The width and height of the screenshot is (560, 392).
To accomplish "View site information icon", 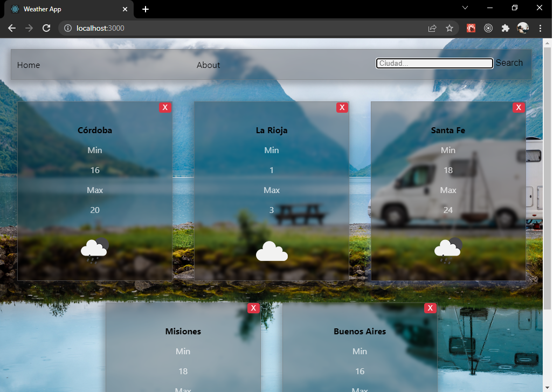I will [68, 28].
